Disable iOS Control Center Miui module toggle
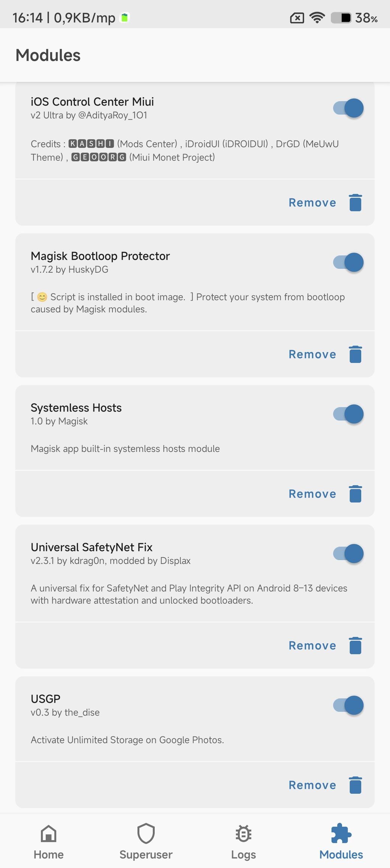Image resolution: width=390 pixels, height=868 pixels. tap(348, 108)
